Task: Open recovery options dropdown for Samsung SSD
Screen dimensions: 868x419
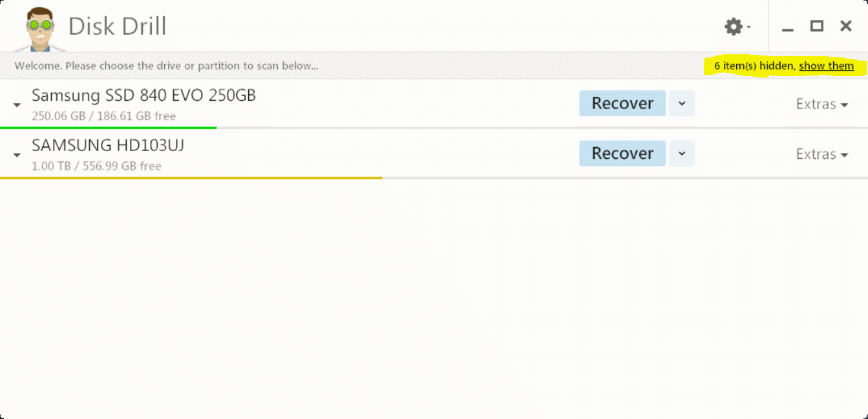Action: [x=682, y=103]
